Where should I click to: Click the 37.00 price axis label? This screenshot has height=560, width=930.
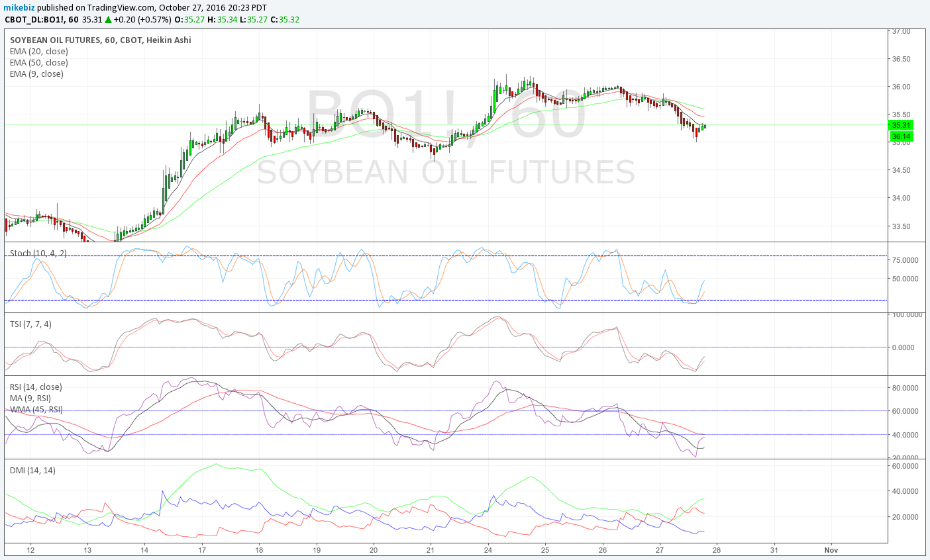click(x=901, y=31)
